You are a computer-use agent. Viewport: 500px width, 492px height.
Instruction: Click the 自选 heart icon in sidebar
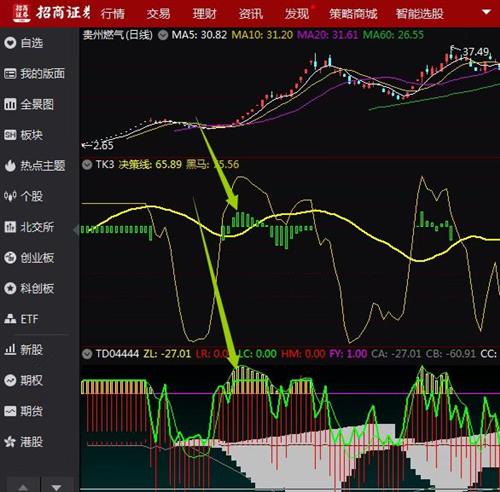tap(10, 43)
